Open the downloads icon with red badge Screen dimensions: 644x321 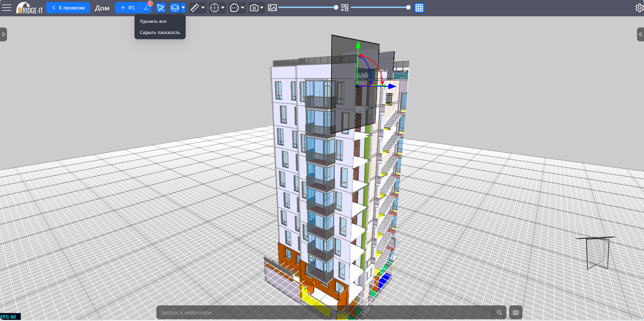coord(146,8)
